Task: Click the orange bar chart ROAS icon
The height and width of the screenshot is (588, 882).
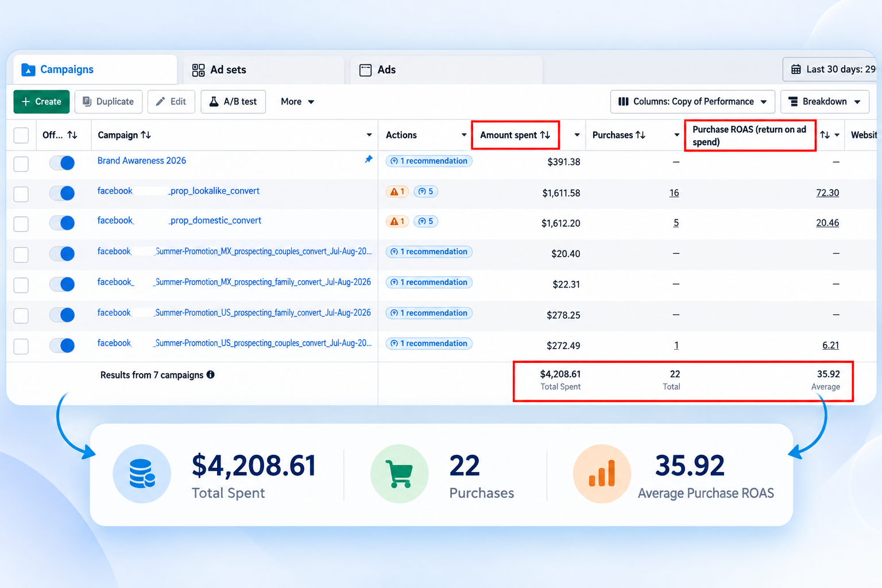Action: coord(602,474)
